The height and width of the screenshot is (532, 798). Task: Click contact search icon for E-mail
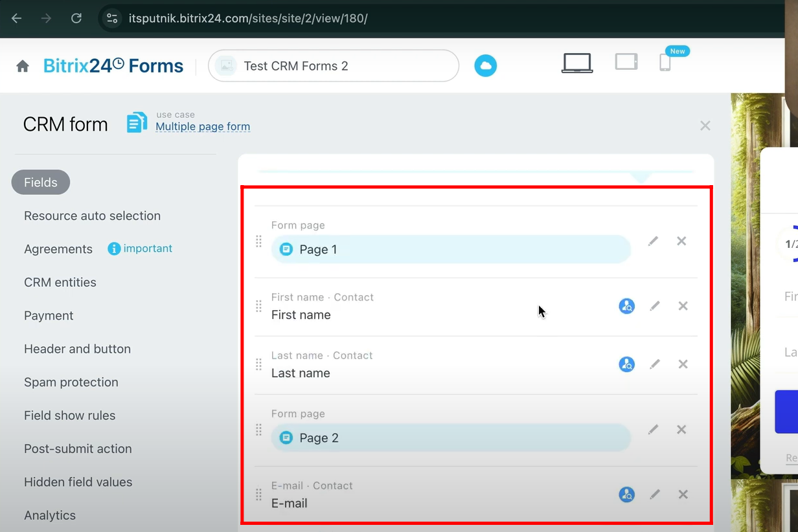[x=626, y=494]
